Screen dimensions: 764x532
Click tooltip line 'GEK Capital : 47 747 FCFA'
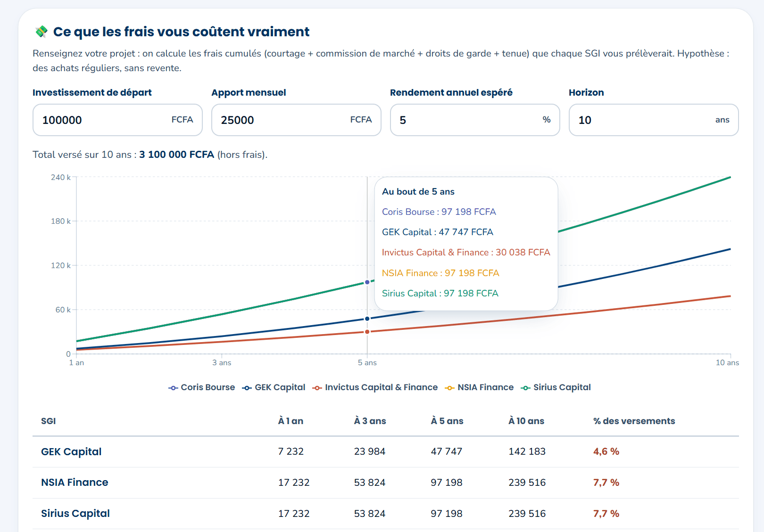(438, 232)
